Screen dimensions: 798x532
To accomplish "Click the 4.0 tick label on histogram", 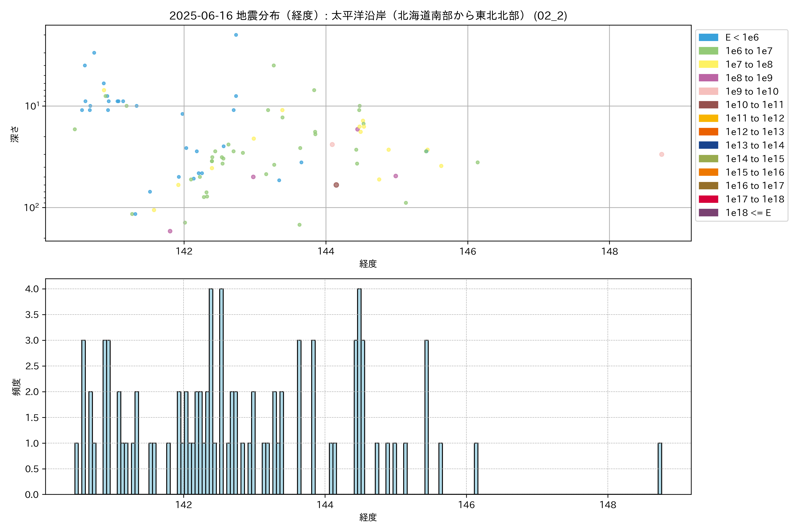I will [32, 289].
